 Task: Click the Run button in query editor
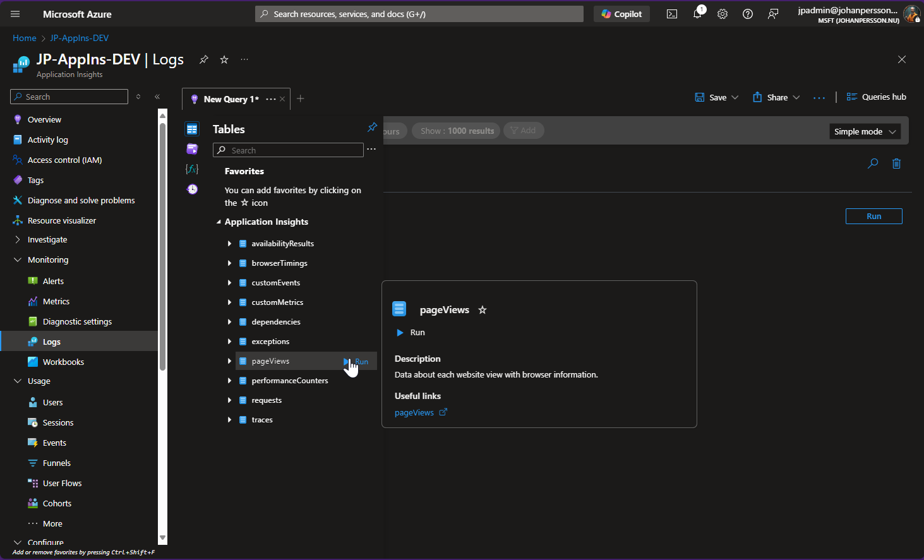(x=873, y=216)
